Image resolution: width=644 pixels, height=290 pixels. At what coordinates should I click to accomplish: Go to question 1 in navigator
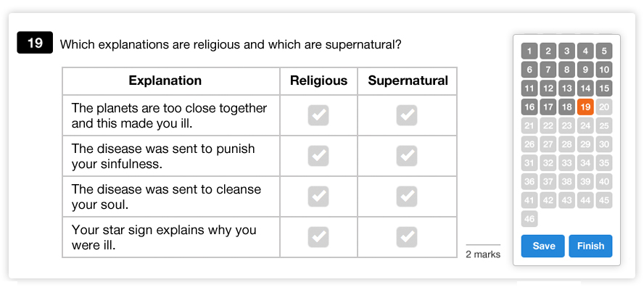pos(529,51)
